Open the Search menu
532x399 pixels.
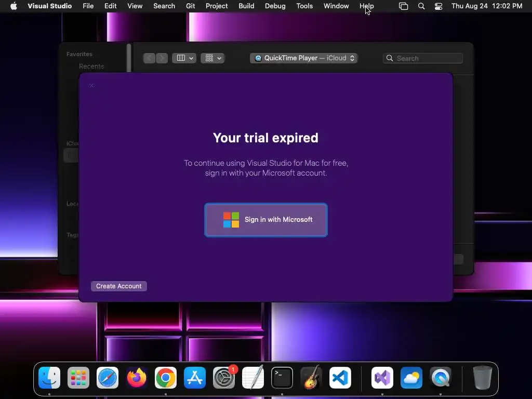pyautogui.click(x=164, y=6)
